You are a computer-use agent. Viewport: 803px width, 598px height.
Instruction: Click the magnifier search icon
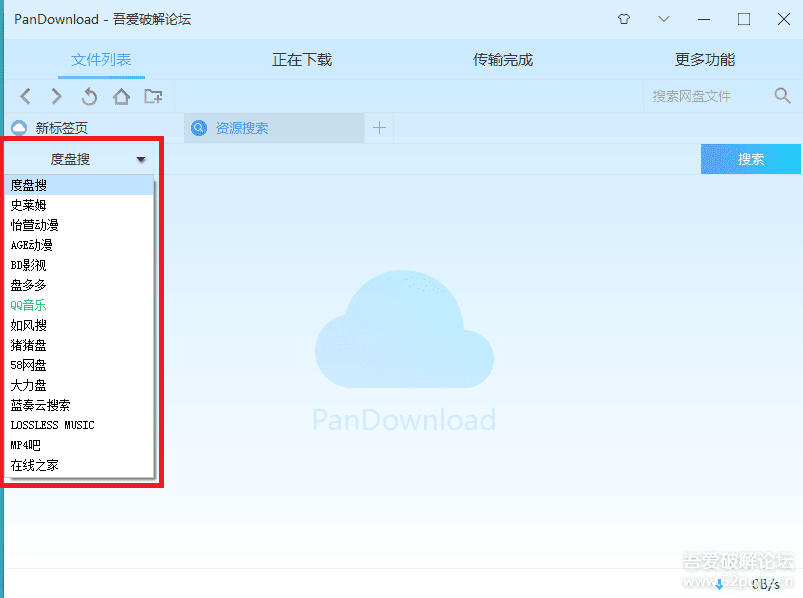click(782, 96)
